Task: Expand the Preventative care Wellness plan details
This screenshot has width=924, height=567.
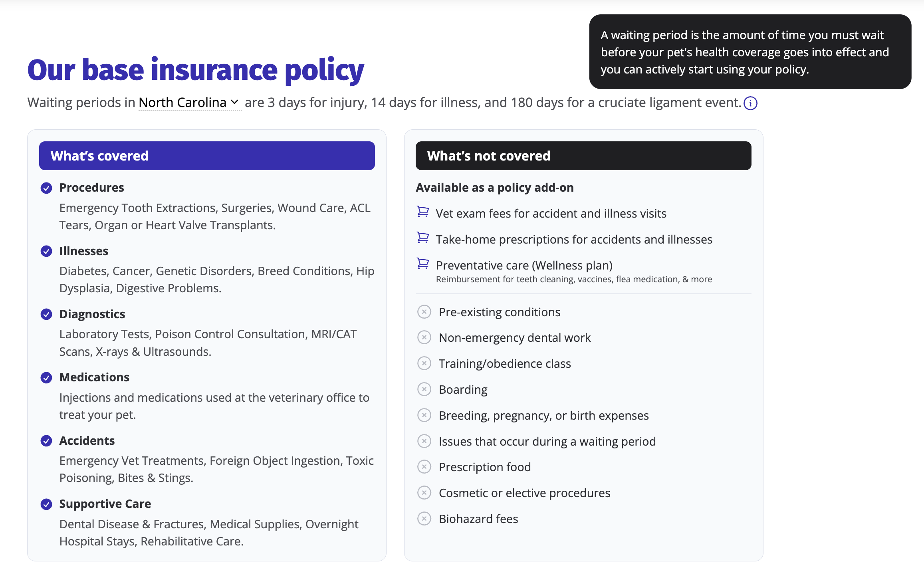Action: coord(524,265)
